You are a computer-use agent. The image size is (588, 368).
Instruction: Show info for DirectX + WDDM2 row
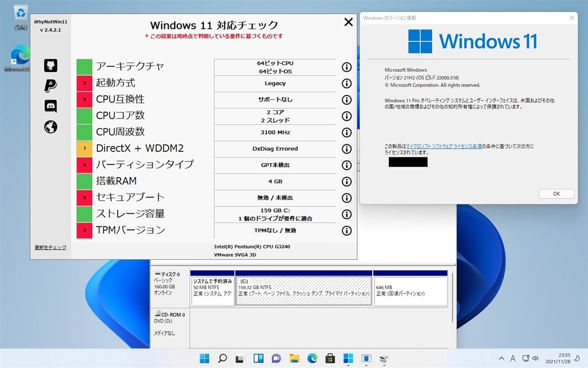(346, 149)
